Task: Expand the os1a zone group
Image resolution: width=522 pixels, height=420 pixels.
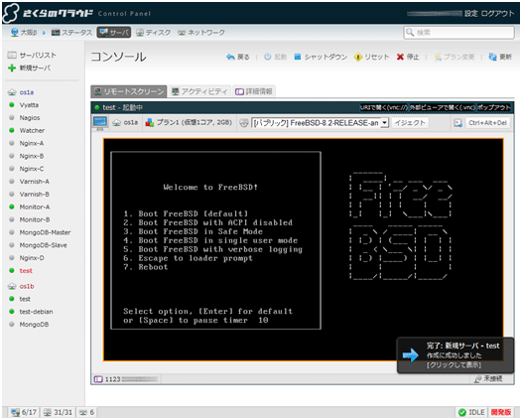Action: pyautogui.click(x=12, y=92)
